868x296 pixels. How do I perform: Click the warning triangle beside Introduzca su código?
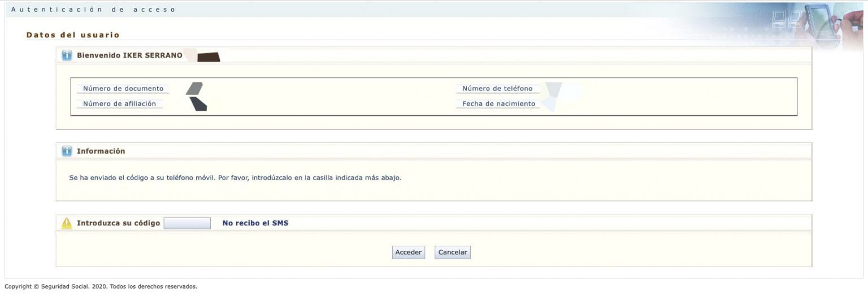(x=67, y=223)
